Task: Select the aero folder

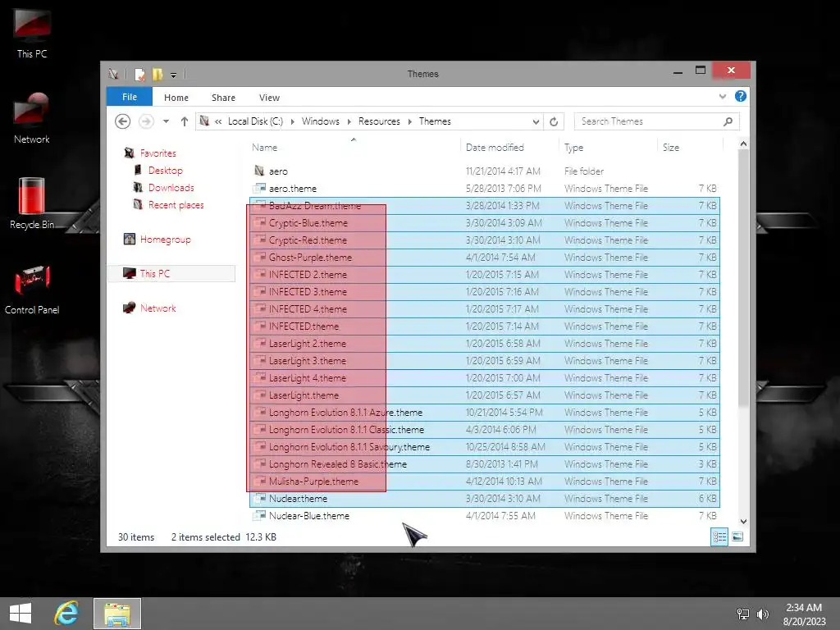Action: click(x=485, y=171)
